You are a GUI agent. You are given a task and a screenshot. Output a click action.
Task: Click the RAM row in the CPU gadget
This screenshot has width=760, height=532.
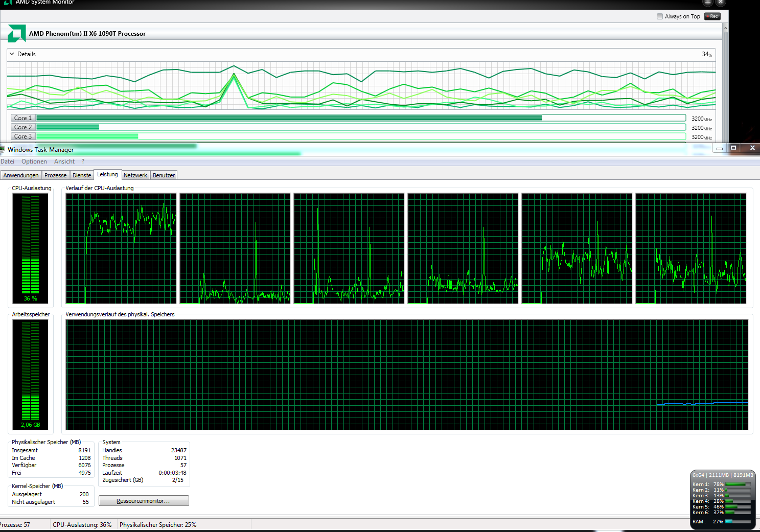722,521
